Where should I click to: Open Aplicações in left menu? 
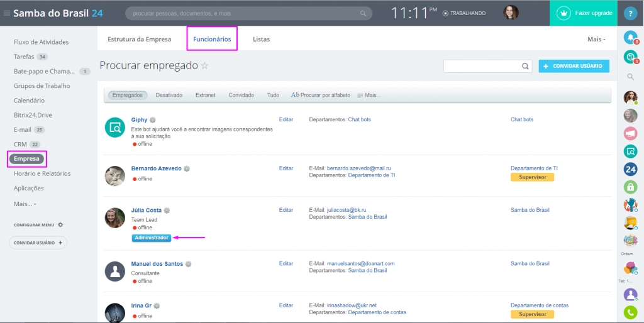(x=29, y=188)
